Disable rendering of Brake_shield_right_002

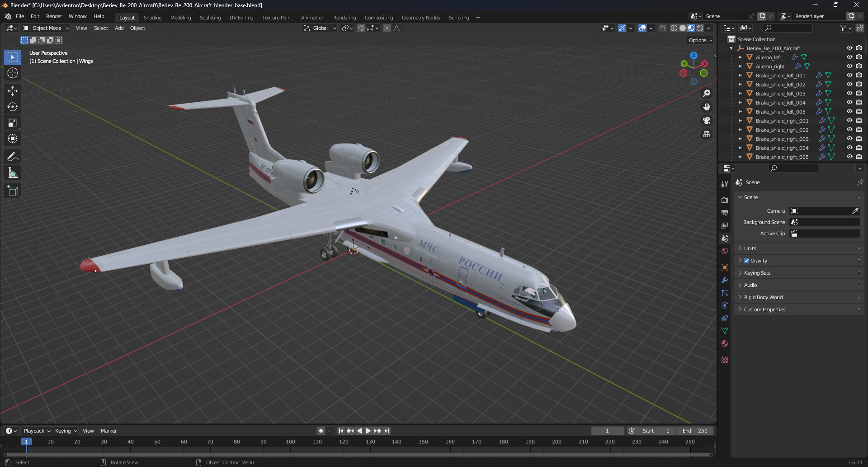pyautogui.click(x=859, y=129)
